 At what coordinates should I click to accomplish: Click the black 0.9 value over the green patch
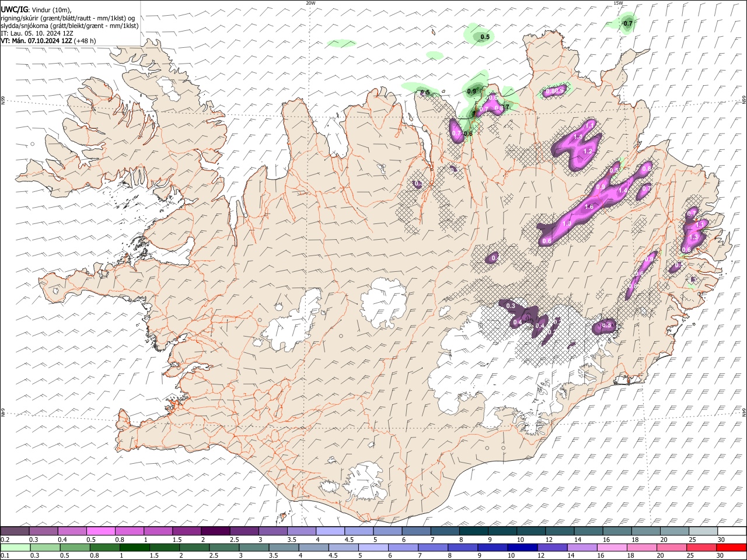tap(472, 91)
